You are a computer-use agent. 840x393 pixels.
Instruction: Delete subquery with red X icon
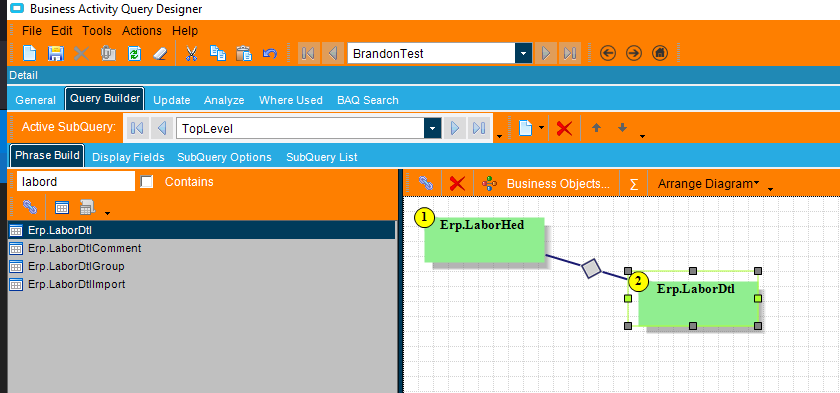[565, 128]
